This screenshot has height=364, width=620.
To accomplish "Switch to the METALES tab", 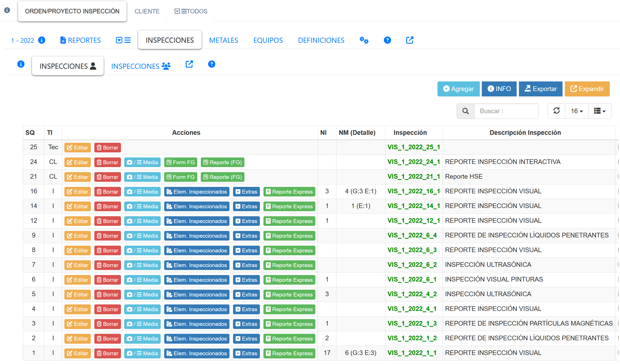I will [224, 40].
